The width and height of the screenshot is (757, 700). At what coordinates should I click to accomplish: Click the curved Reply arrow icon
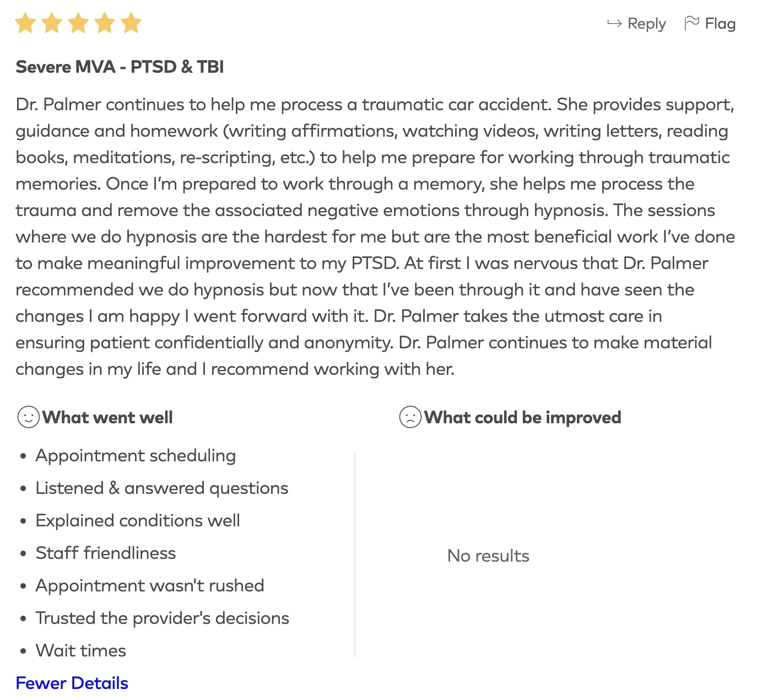coord(614,24)
